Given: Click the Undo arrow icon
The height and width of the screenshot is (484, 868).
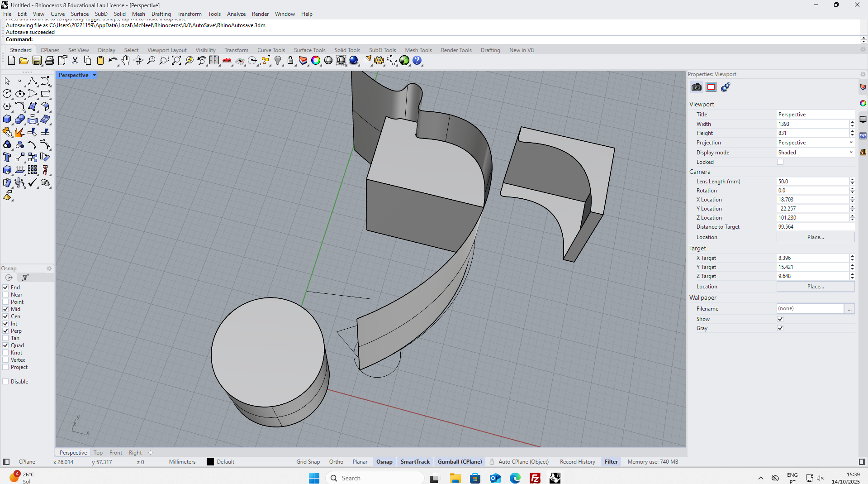Looking at the screenshot, I should [112, 61].
